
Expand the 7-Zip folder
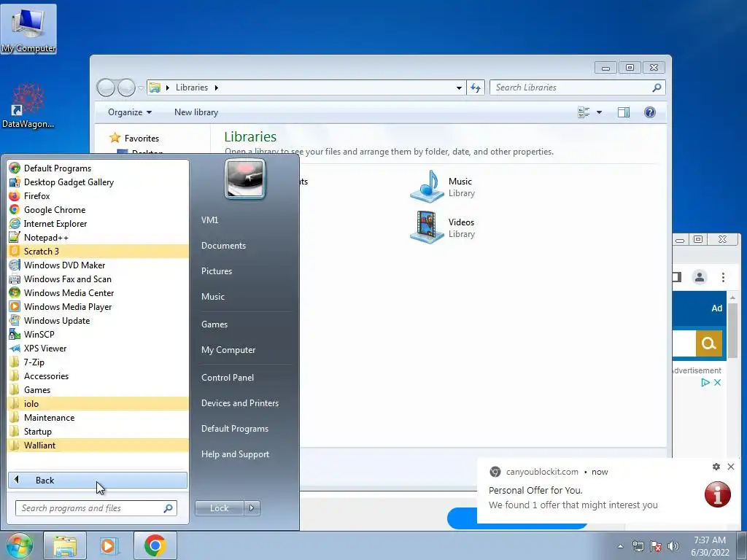[98, 362]
